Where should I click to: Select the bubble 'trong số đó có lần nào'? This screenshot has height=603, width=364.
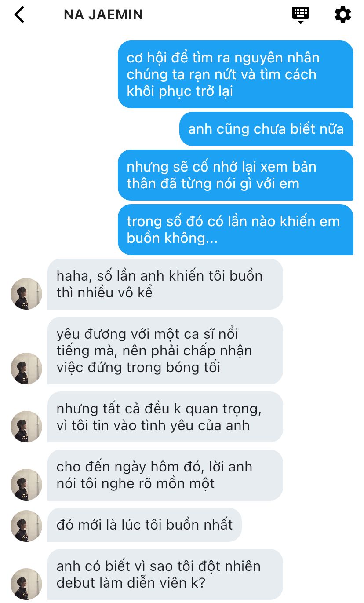[236, 230]
